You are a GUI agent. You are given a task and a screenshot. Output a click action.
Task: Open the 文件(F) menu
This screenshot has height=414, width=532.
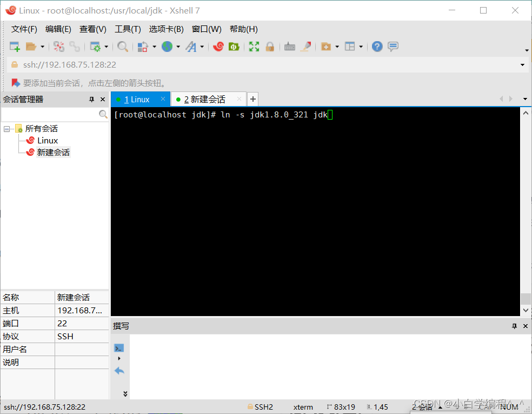(x=24, y=29)
